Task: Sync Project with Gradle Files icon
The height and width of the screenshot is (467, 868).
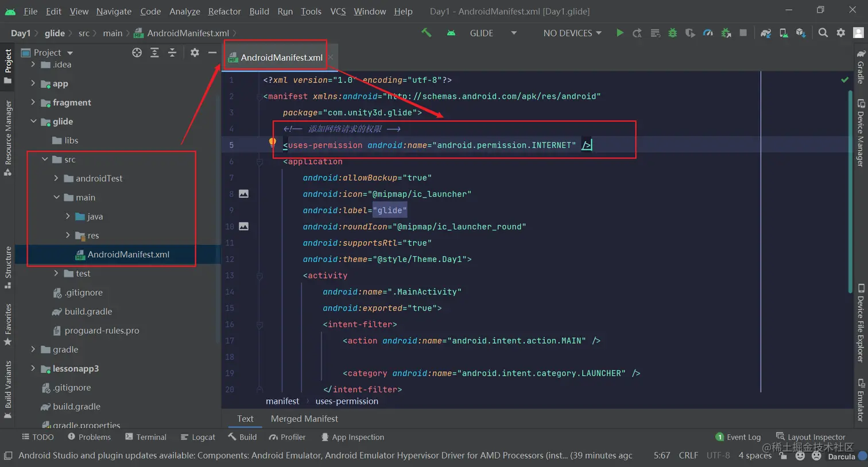Action: tap(765, 33)
